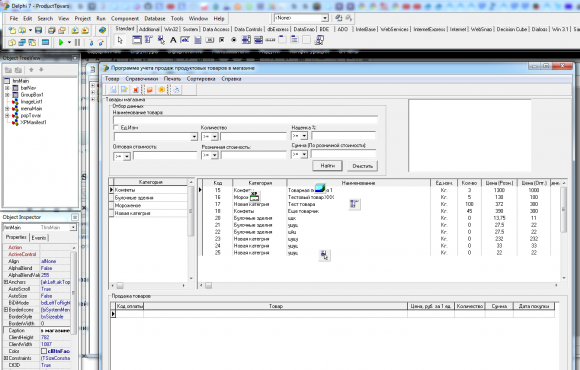This screenshot has height=370, width=580.
Task: Select the arrow pointer tool in component palette
Action: [120, 40]
